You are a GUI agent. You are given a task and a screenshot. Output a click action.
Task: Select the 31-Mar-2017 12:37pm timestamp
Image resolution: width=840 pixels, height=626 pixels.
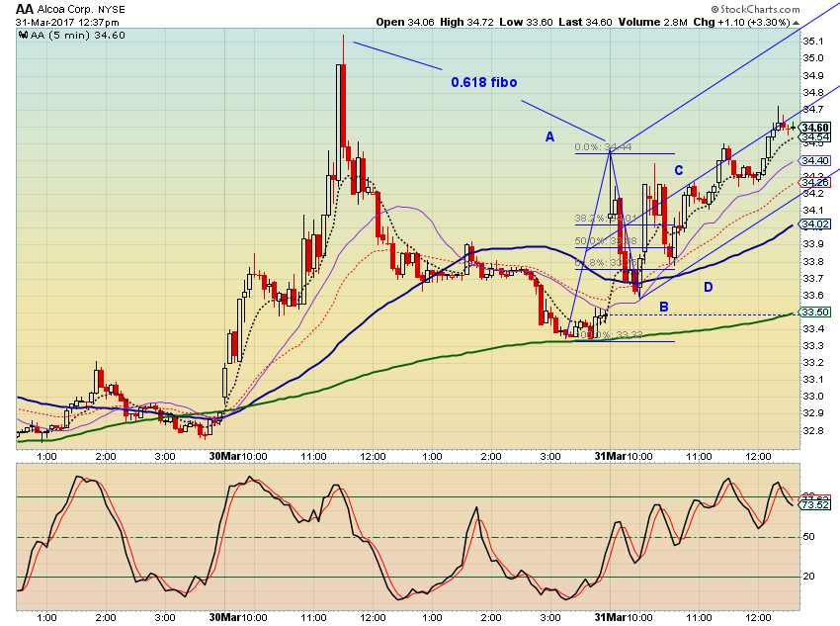(x=67, y=23)
